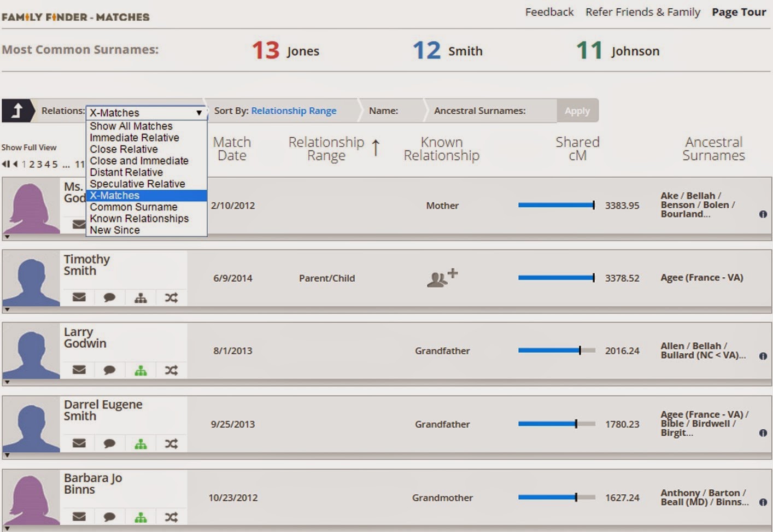
Task: Click shuffle icon in Larry Godwin row
Action: point(171,370)
